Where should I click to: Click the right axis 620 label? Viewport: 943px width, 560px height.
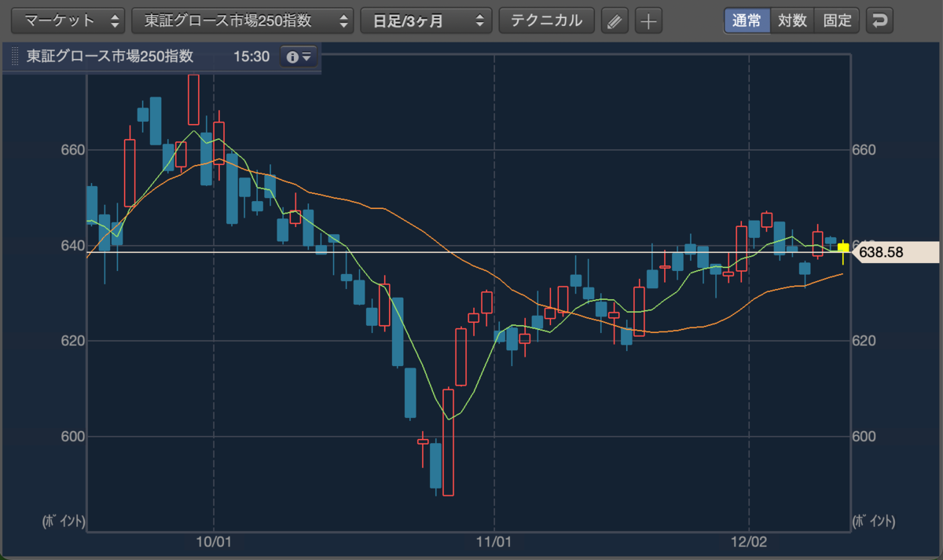click(x=864, y=341)
